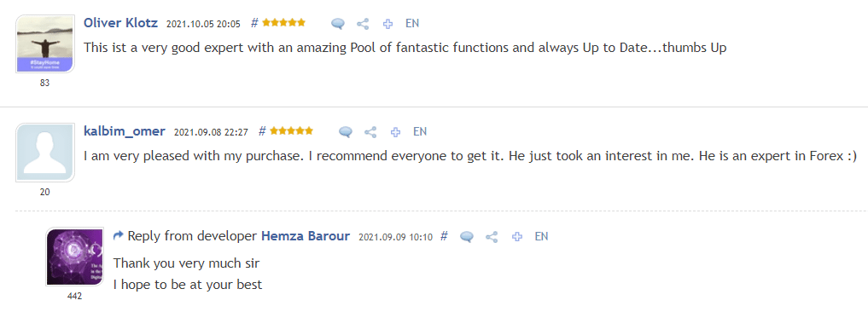The image size is (868, 312).
Task: Open Hemza Barour's profile name link
Action: coord(306,236)
